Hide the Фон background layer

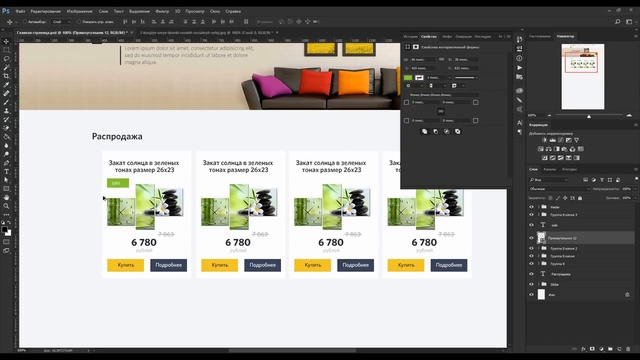click(x=531, y=294)
